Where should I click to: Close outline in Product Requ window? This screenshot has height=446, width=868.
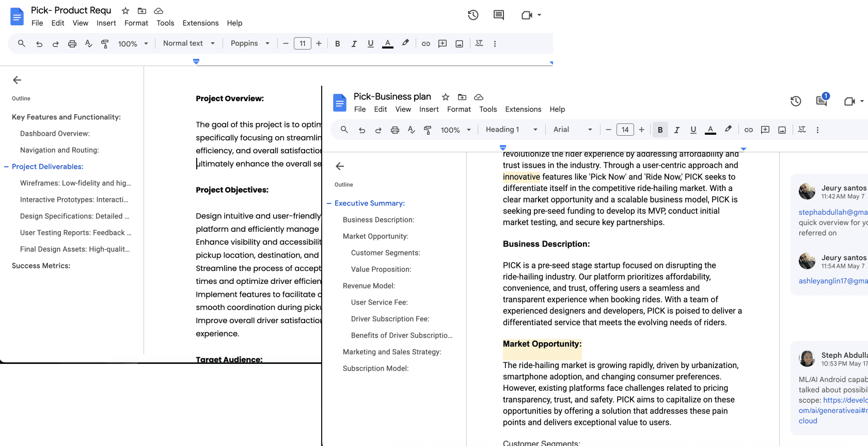pos(17,80)
